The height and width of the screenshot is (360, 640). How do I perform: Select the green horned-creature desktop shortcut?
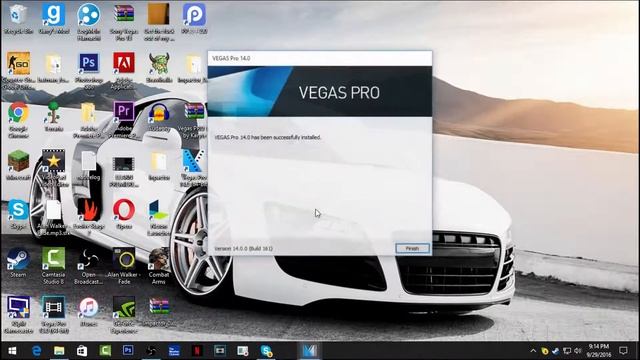pos(159,67)
